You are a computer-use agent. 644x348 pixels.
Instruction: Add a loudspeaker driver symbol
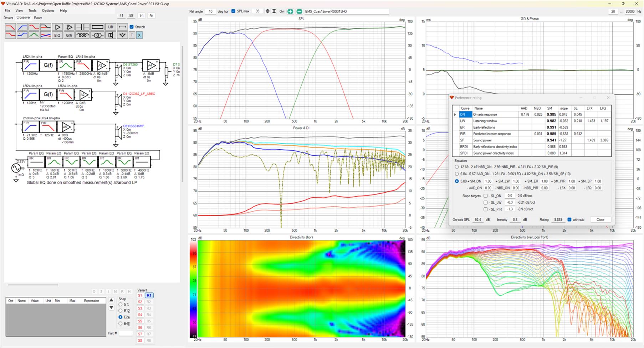pyautogui.click(x=111, y=35)
